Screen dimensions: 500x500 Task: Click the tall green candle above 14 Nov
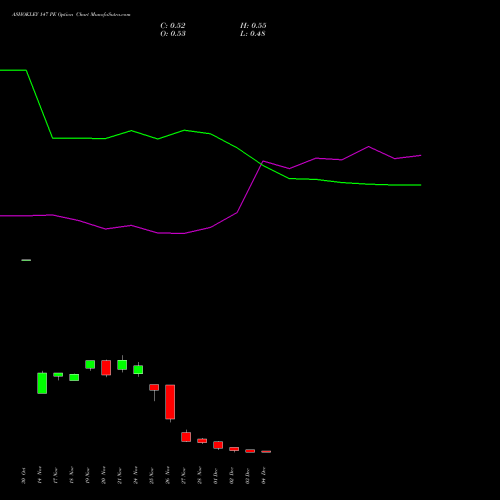click(x=42, y=383)
